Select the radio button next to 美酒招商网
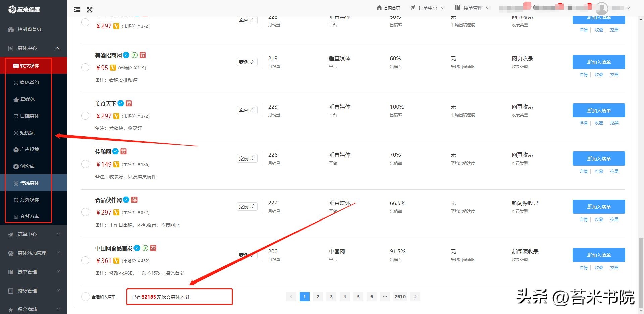 coord(85,67)
